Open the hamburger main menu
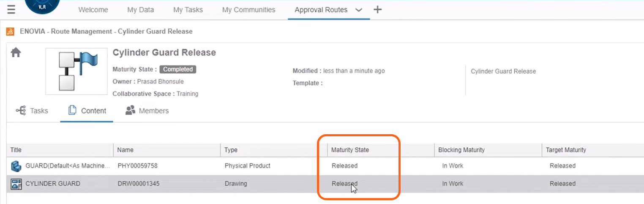 (11, 9)
